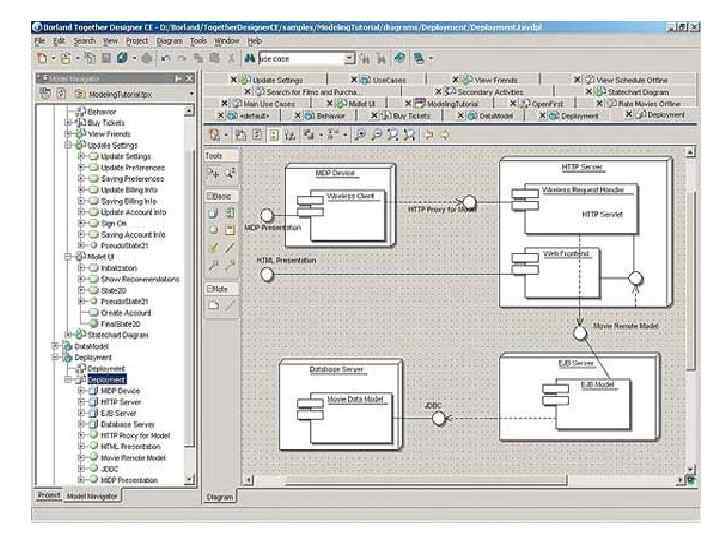Screen dimensions: 720x540
Task: Click the Paste toolbar icon
Action: coord(214,58)
